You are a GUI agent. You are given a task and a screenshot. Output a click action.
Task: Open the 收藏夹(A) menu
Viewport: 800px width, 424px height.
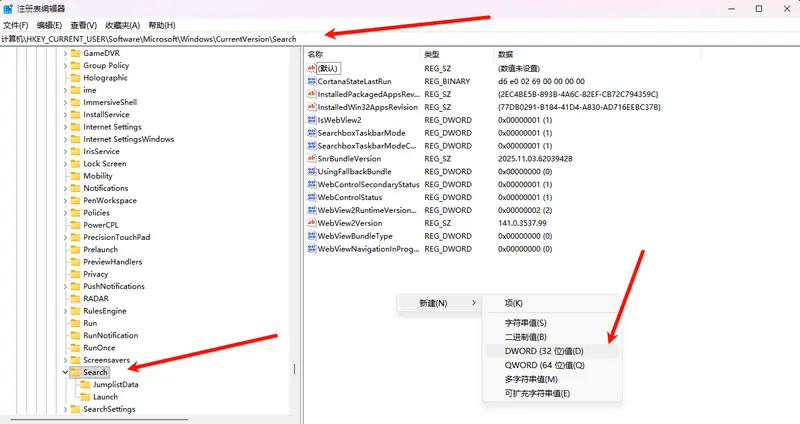coord(122,25)
